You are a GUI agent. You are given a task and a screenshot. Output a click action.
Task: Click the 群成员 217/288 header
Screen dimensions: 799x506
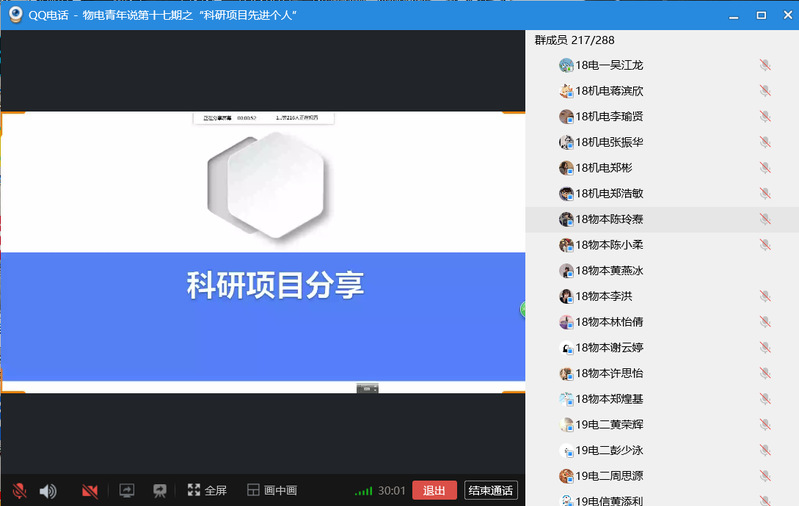574,40
